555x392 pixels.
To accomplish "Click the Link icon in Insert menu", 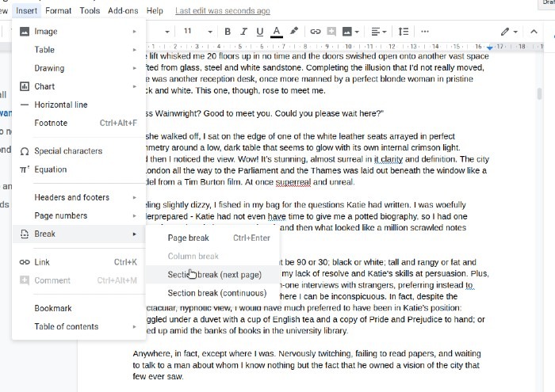I will [25, 262].
